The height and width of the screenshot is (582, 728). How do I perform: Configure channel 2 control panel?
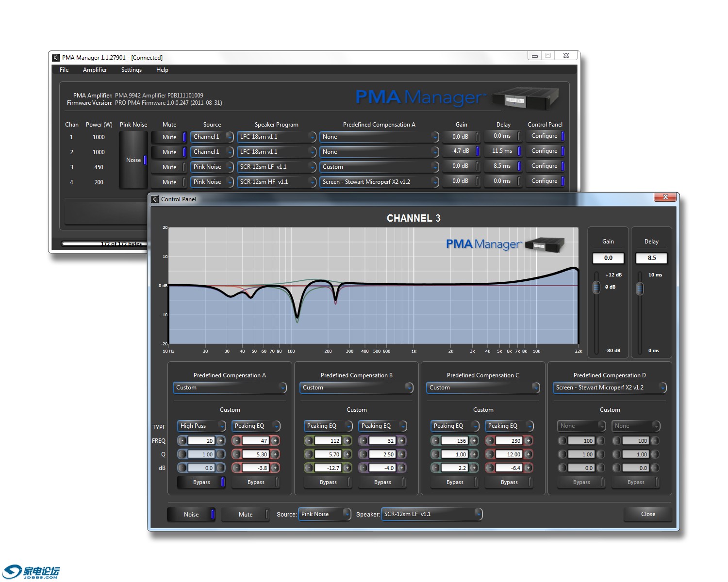(546, 151)
